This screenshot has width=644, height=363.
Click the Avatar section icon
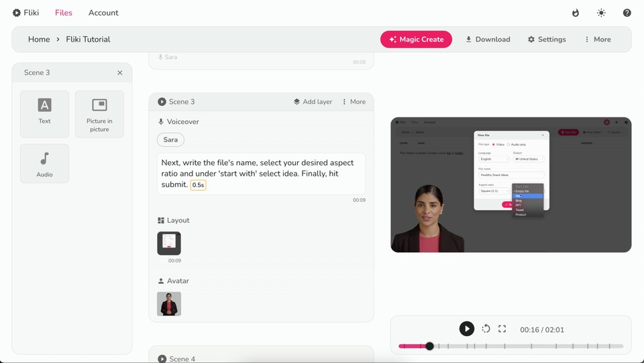pyautogui.click(x=161, y=281)
